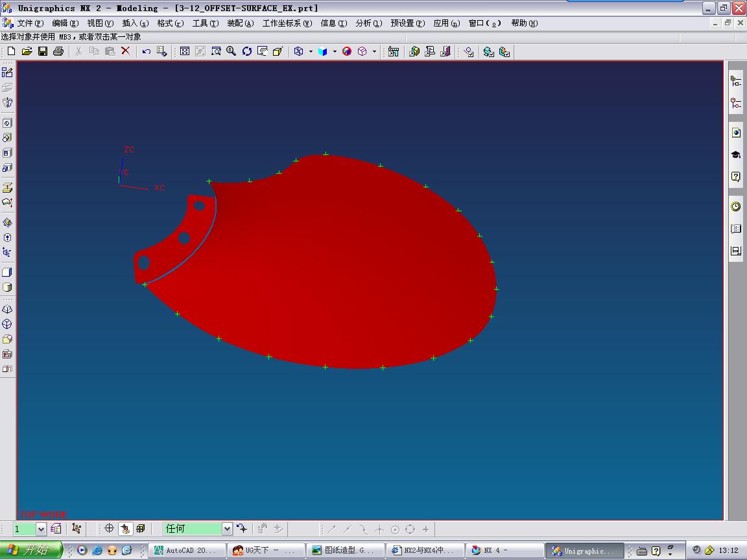The image size is (747, 560).
Task: Click the Layout settings toolbar icon
Action: pos(394,51)
